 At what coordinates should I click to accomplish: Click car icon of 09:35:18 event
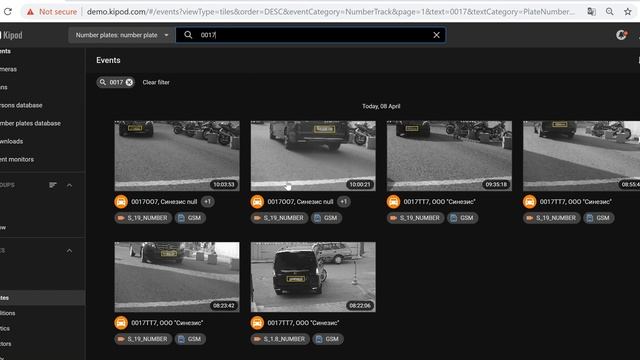point(393,202)
